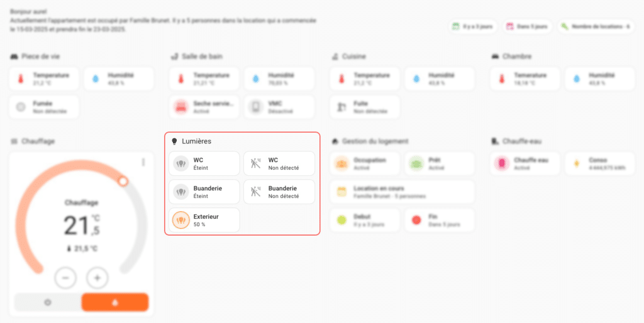The width and height of the screenshot is (644, 323).
Task: Toggle the Occupation icon
Action: point(341,163)
